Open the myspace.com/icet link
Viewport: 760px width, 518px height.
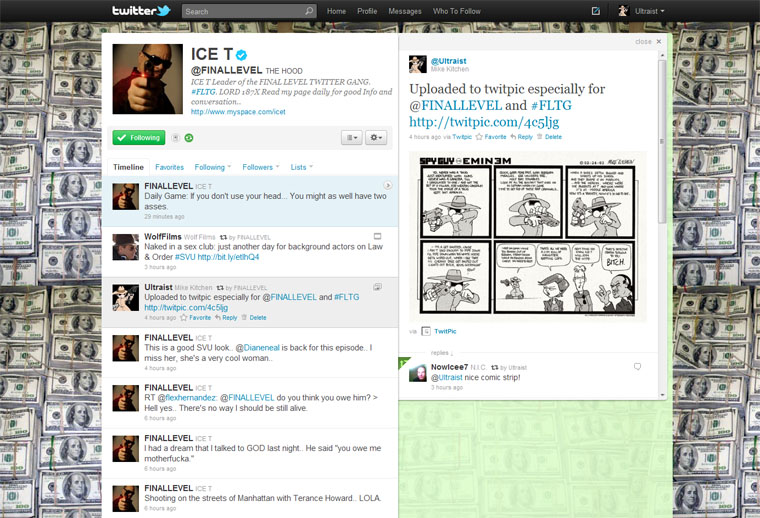tap(238, 112)
